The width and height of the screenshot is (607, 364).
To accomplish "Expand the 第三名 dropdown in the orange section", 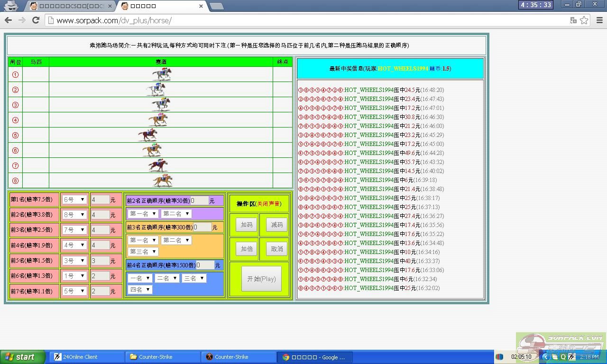I will pyautogui.click(x=143, y=252).
